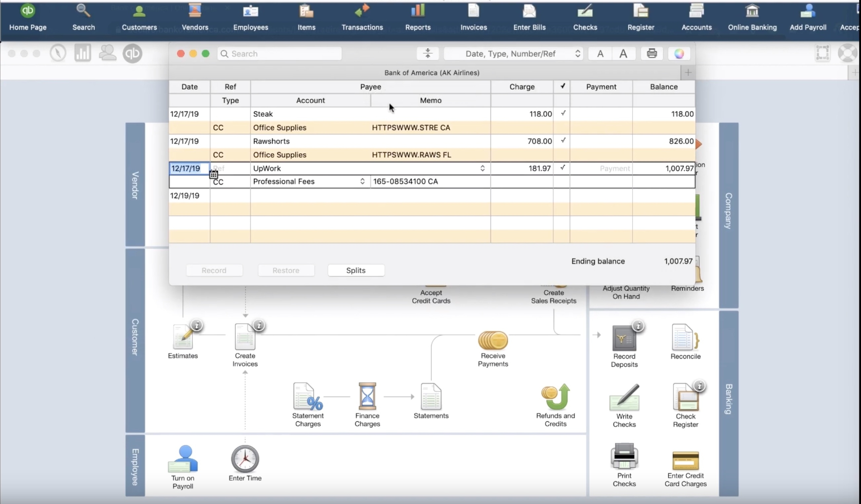Click the selected 12/17/19 date field

click(x=189, y=168)
